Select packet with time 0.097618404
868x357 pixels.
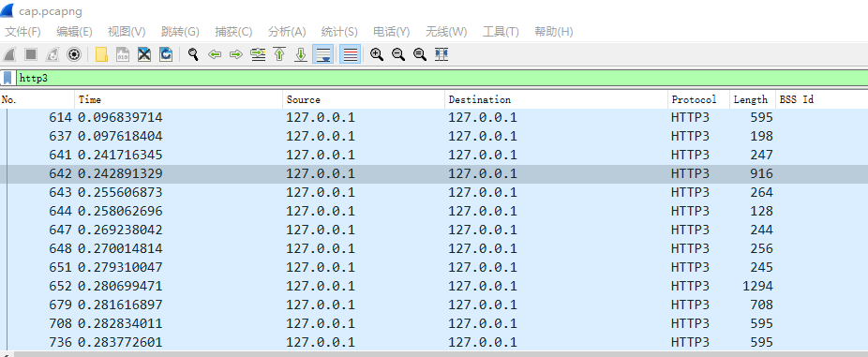[434, 136]
